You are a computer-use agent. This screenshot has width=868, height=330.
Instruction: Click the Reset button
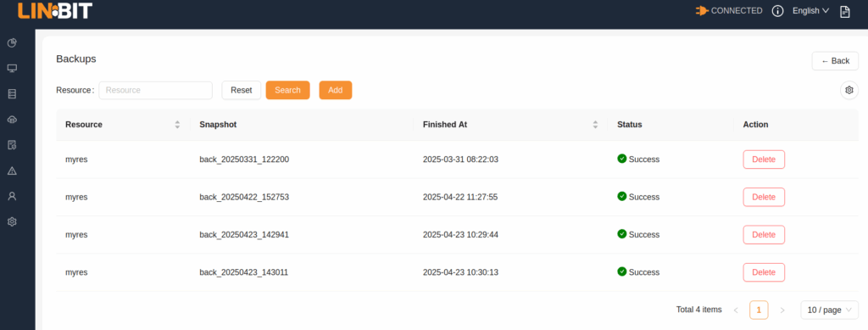pyautogui.click(x=242, y=90)
